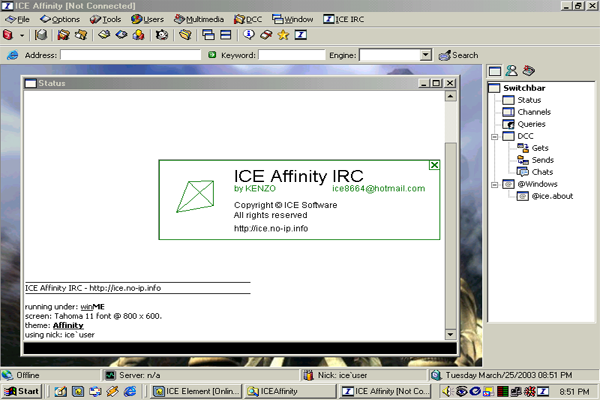This screenshot has height=400, width=600.
Task: Click the Address input field
Action: click(x=130, y=55)
